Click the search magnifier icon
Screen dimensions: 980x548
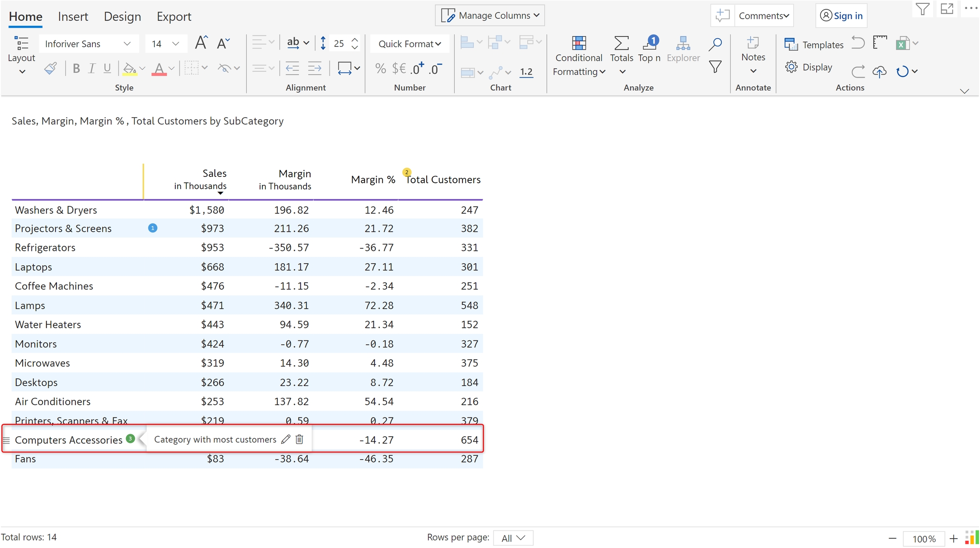[x=715, y=44]
